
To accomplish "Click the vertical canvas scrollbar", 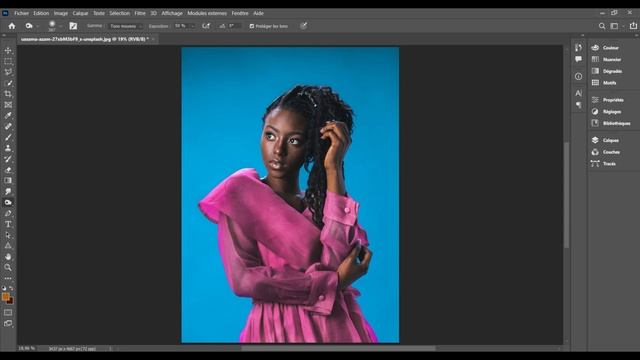I will [567, 195].
